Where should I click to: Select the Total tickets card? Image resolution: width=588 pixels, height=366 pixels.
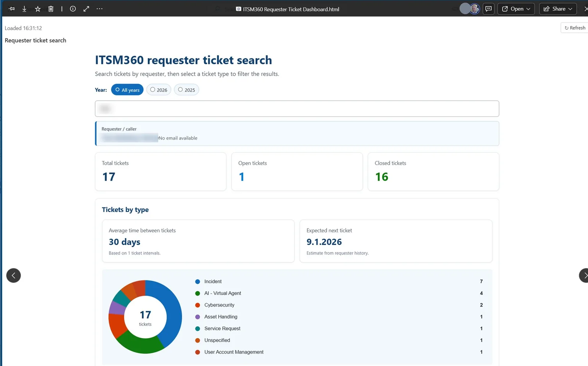click(161, 172)
